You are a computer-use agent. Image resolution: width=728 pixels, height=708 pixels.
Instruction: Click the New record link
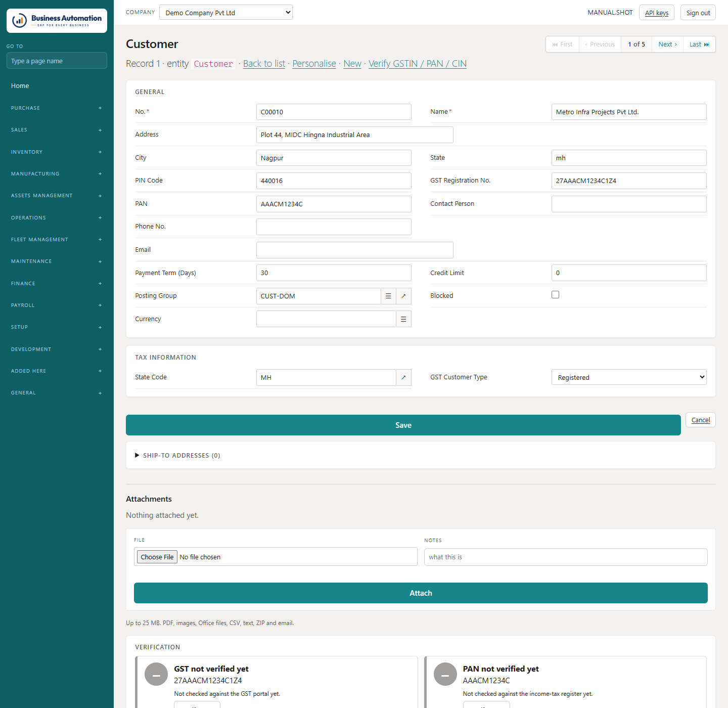click(x=352, y=64)
